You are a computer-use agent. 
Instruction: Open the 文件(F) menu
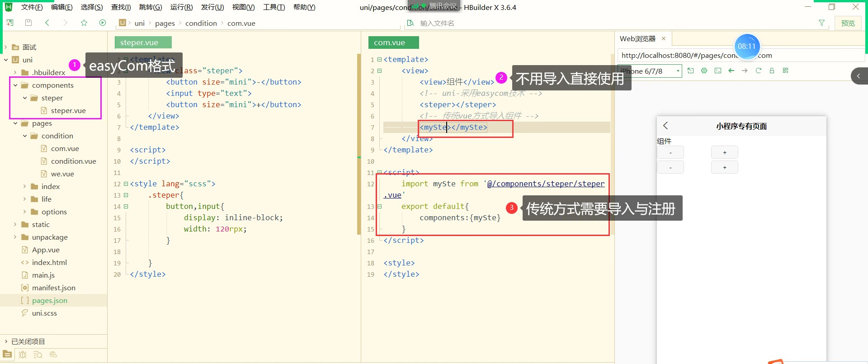click(32, 7)
